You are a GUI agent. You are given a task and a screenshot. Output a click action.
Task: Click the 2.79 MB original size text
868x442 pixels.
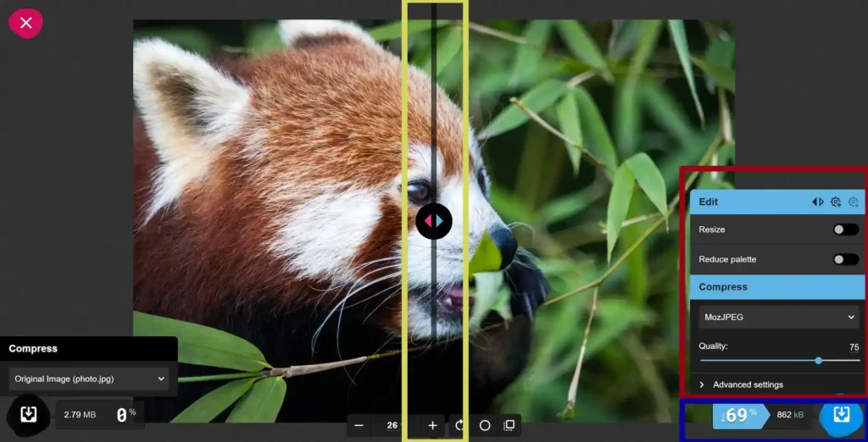tap(80, 414)
